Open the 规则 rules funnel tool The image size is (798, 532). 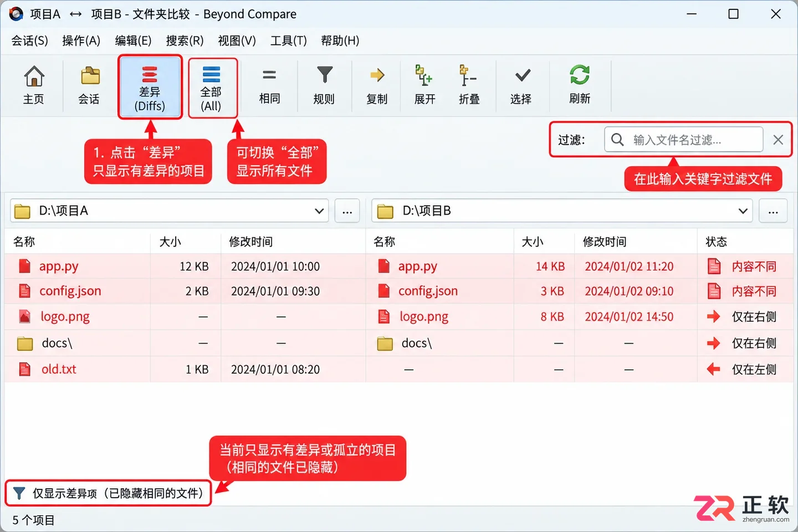click(324, 85)
